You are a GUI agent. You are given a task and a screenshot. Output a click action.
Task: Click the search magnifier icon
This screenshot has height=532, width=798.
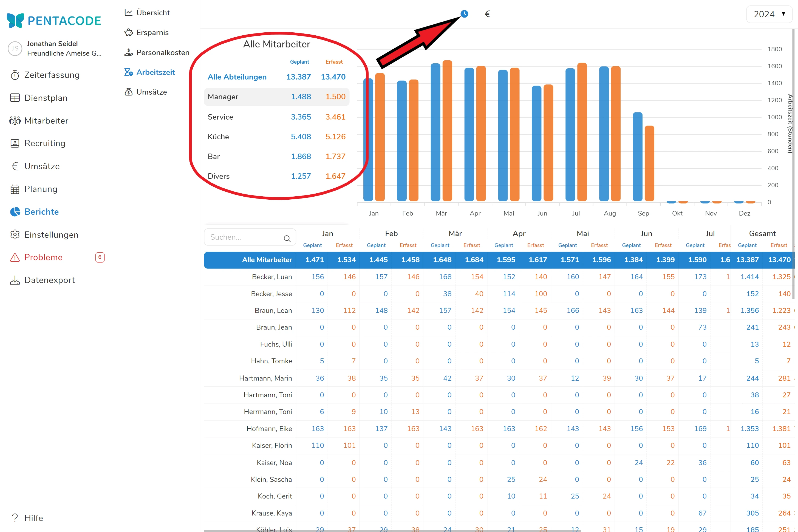[x=287, y=239]
